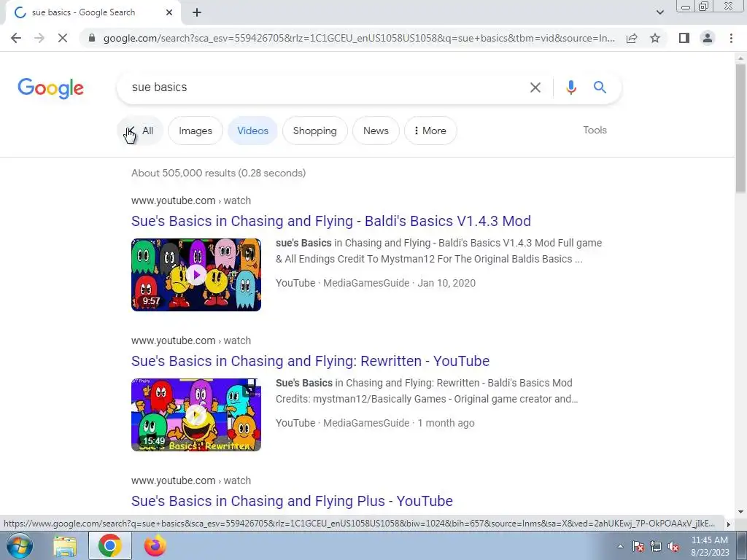Show hidden system tray icons arrow
747x560 pixels.
(620, 546)
